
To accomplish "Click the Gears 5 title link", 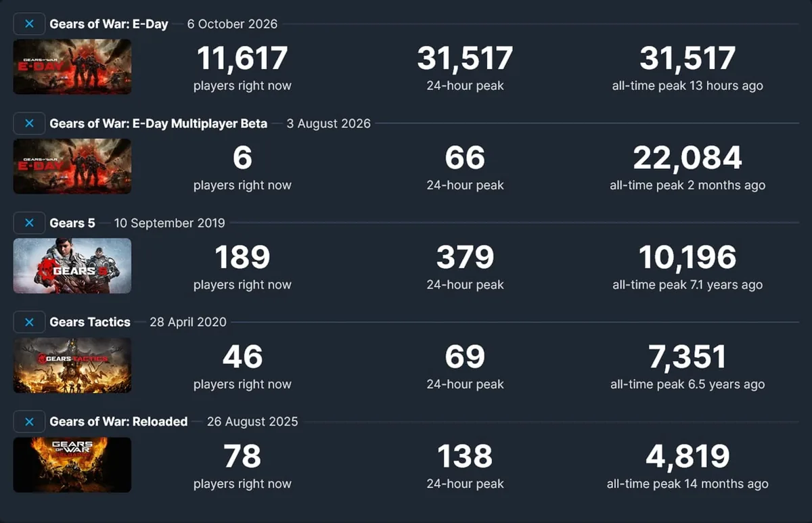I will 72,223.
